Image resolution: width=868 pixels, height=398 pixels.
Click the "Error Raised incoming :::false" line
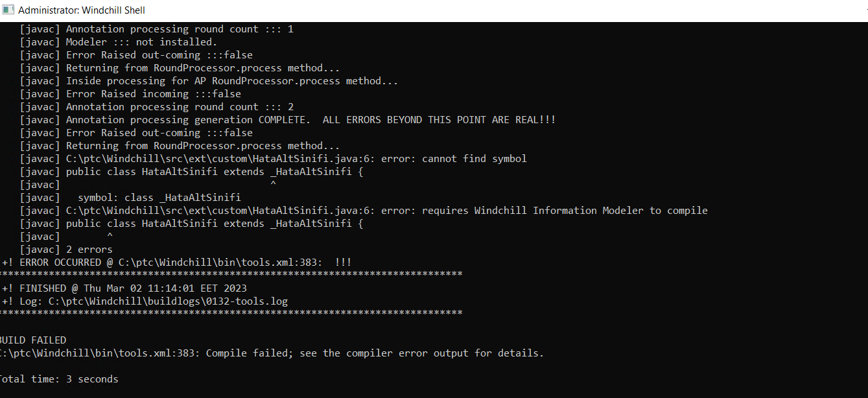click(153, 94)
